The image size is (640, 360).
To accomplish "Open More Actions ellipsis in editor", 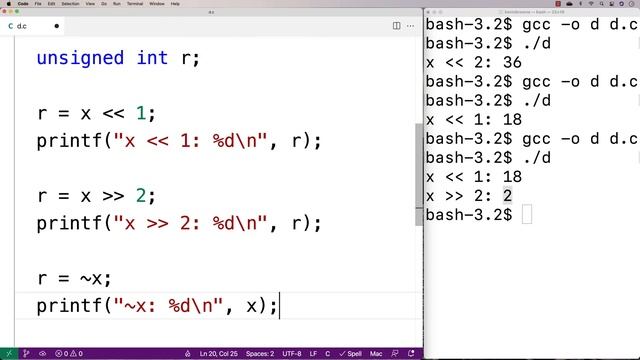I will (x=410, y=26).
